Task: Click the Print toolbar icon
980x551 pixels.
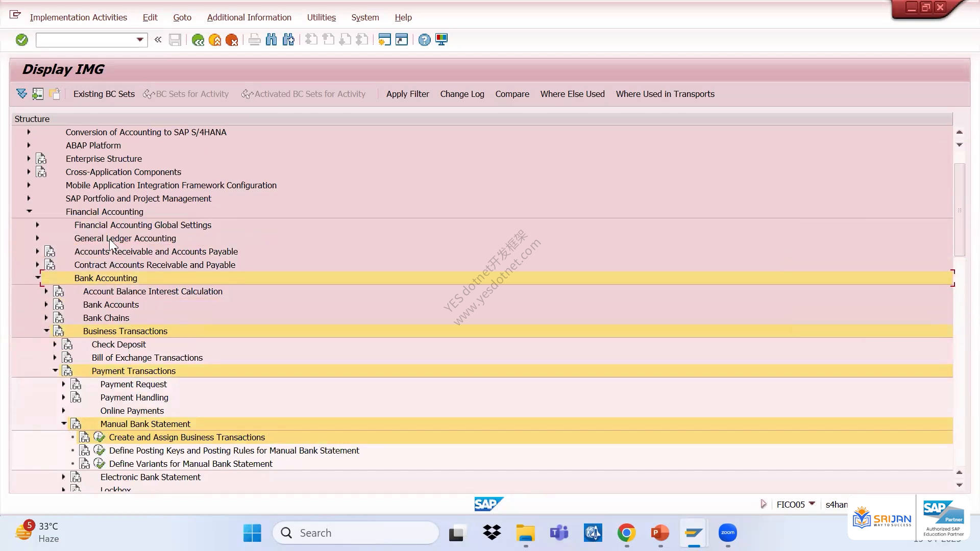Action: click(254, 40)
